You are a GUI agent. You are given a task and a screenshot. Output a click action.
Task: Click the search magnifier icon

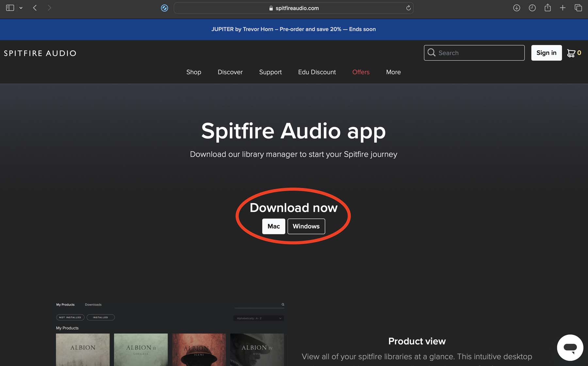[x=432, y=53]
